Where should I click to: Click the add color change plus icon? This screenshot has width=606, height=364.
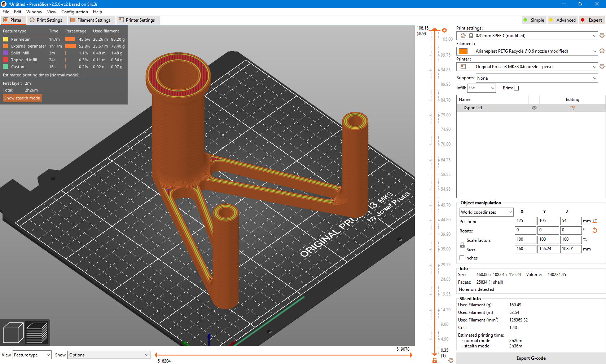(x=444, y=30)
